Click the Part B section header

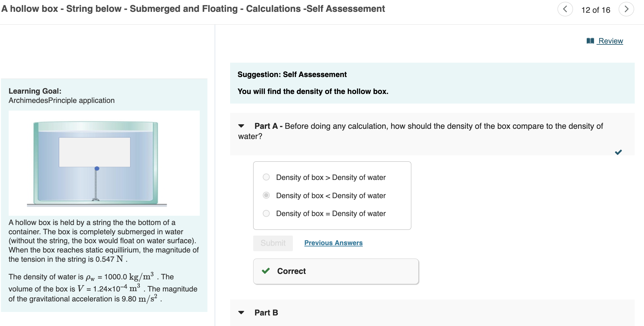(x=265, y=313)
